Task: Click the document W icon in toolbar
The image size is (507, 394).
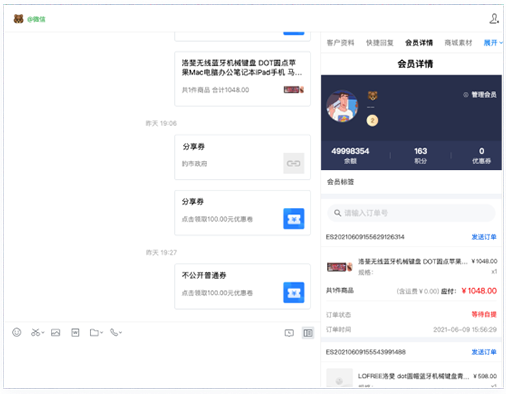Action: (x=75, y=332)
